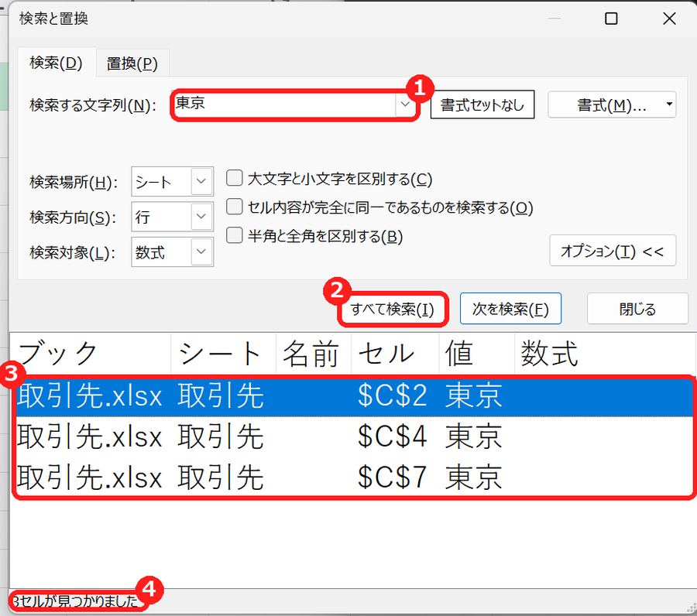
Task: Click the 検索する文字列 input field containing 東京
Action: pyautogui.click(x=284, y=104)
